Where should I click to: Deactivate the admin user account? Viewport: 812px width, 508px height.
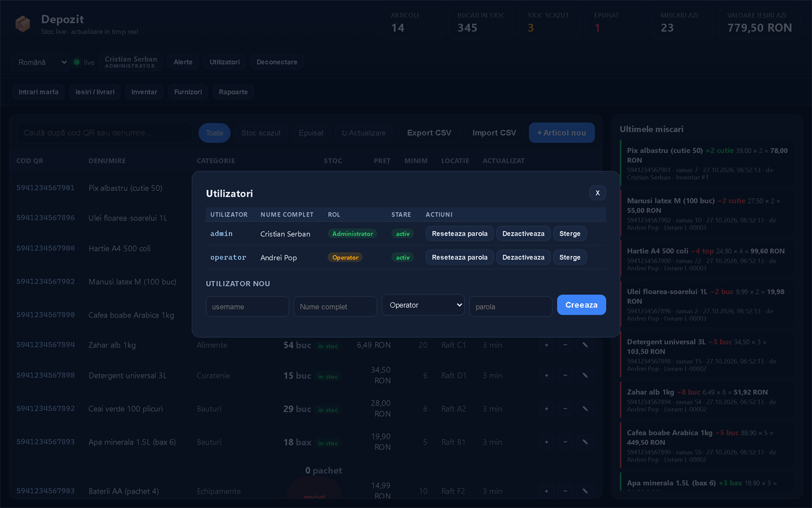coord(523,234)
